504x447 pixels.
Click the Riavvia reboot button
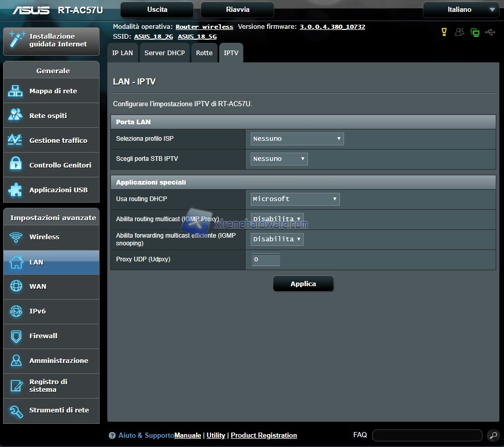(x=237, y=10)
